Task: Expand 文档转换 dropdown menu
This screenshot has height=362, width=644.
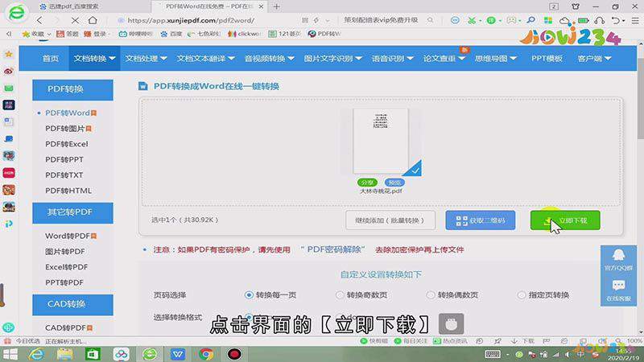Action: (x=94, y=59)
